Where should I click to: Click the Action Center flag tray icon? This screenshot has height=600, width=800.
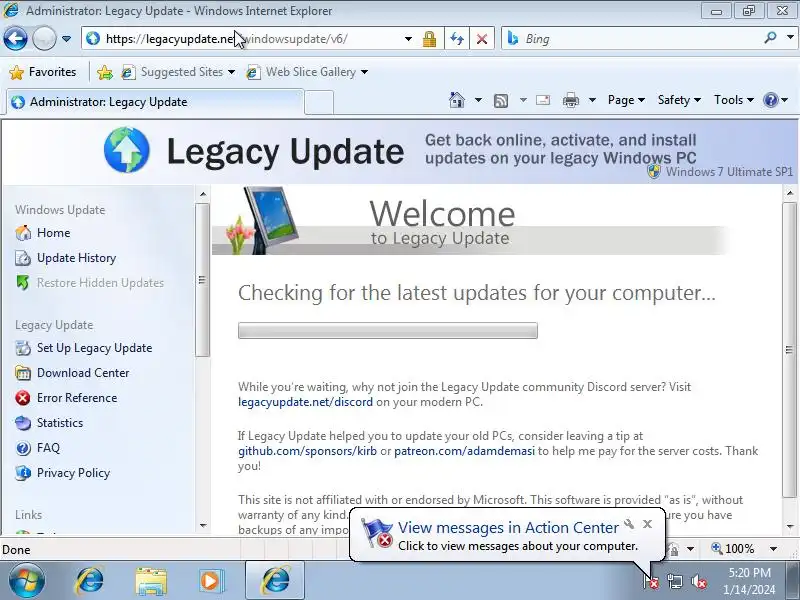[x=651, y=581]
